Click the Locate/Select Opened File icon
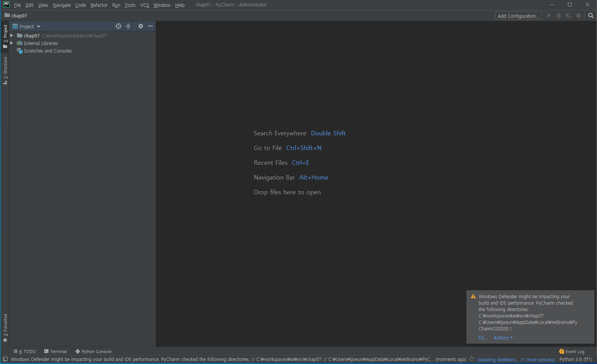Image resolution: width=597 pixels, height=364 pixels. pyautogui.click(x=118, y=26)
